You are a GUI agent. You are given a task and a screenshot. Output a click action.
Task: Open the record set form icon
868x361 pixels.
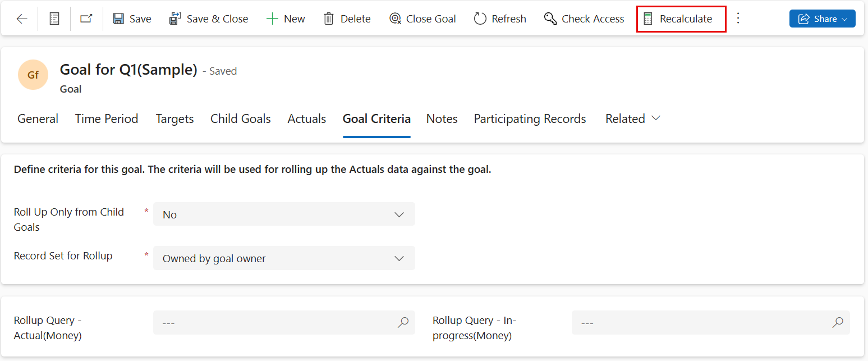point(54,19)
